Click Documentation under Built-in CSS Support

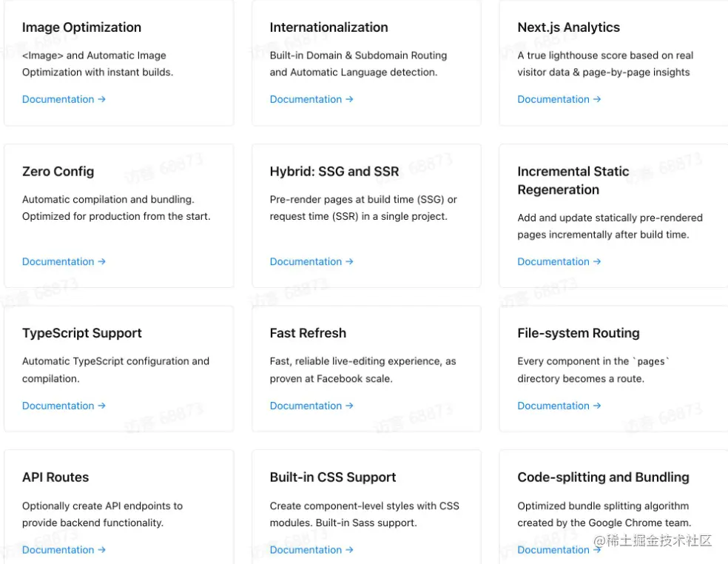(311, 550)
